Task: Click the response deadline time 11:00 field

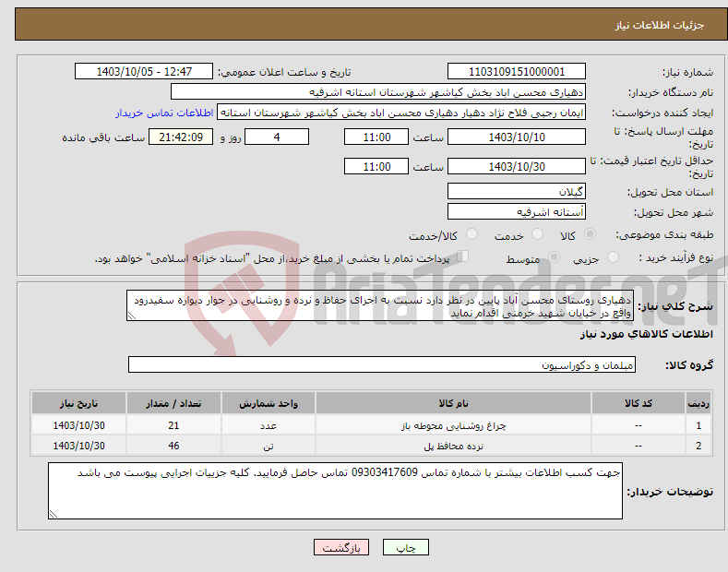Action: (x=376, y=137)
